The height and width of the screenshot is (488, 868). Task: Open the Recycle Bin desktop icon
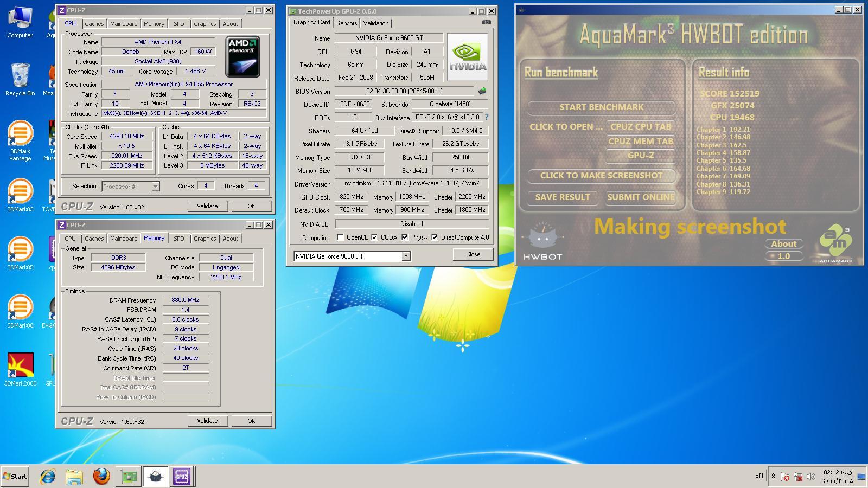20,79
